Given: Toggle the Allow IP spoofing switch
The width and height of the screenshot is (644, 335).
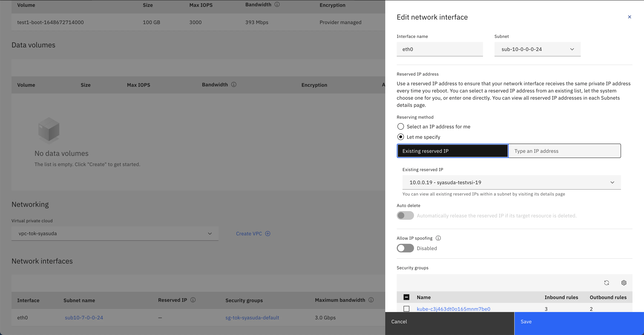Looking at the screenshot, I should tap(405, 248).
